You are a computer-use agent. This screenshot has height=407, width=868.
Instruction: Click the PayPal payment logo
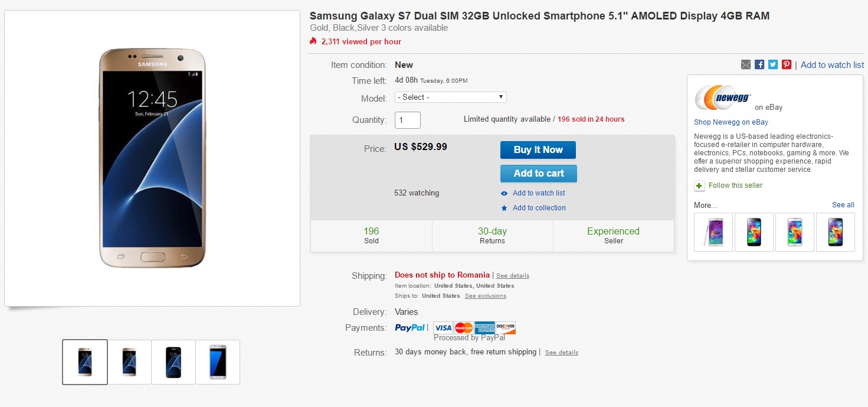coord(410,328)
